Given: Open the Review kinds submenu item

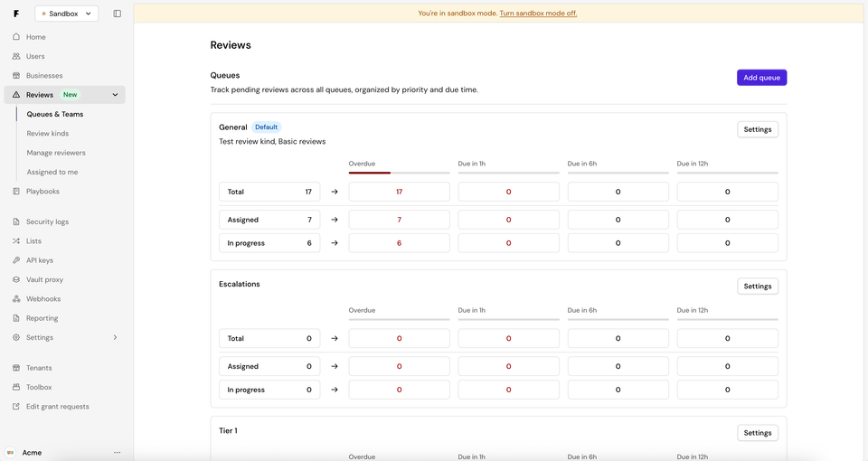Looking at the screenshot, I should pyautogui.click(x=48, y=134).
